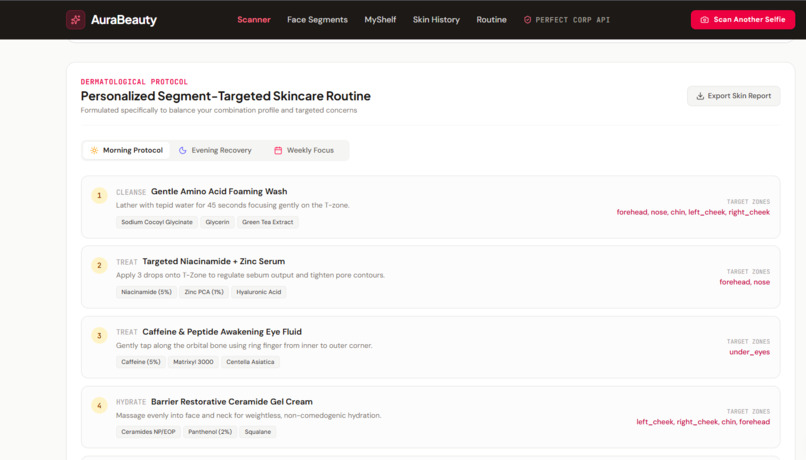
Task: Click the Perfect Corp API shield icon
Action: pos(527,20)
